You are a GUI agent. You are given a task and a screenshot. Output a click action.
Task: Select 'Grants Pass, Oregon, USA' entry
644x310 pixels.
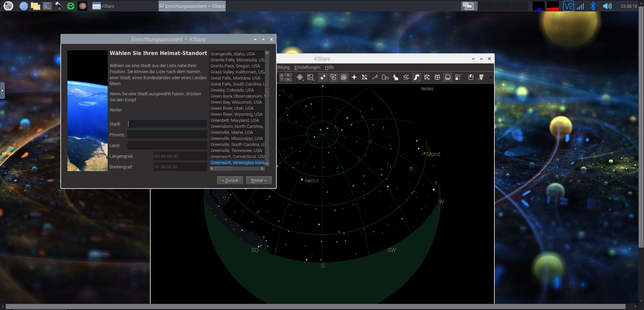click(x=237, y=66)
